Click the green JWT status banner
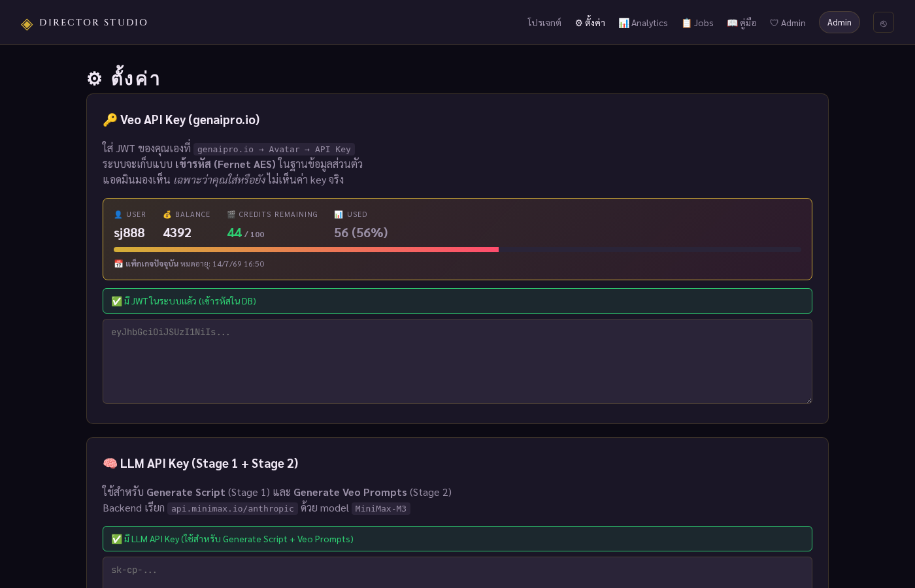 point(457,301)
